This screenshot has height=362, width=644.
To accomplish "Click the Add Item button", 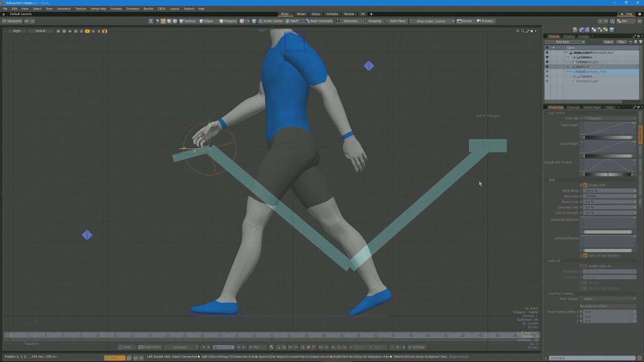I will 562,42.
